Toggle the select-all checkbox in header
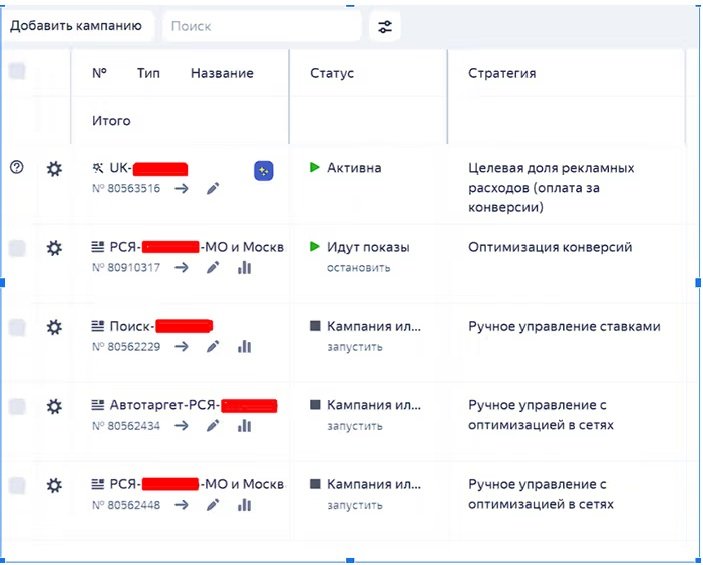This screenshot has width=703, height=565. 17,71
